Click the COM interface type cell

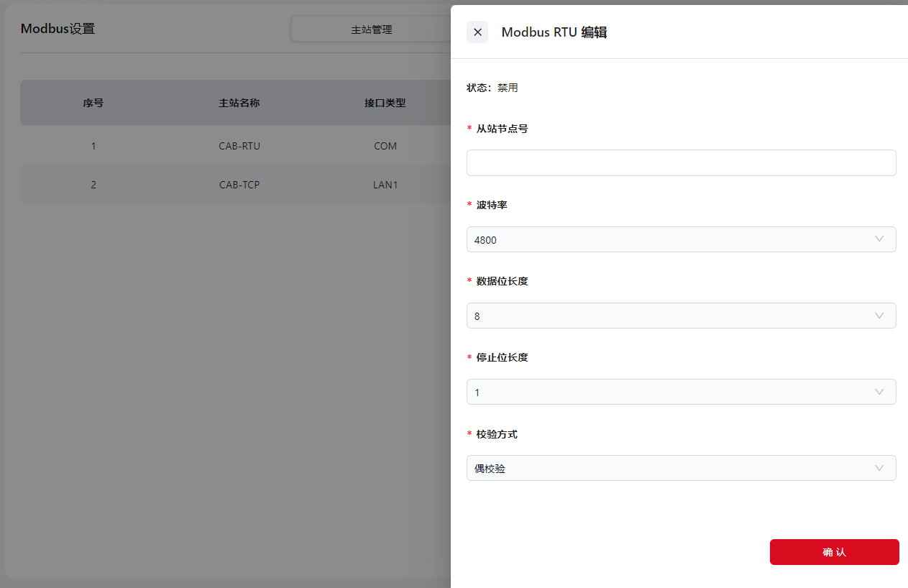(x=385, y=146)
